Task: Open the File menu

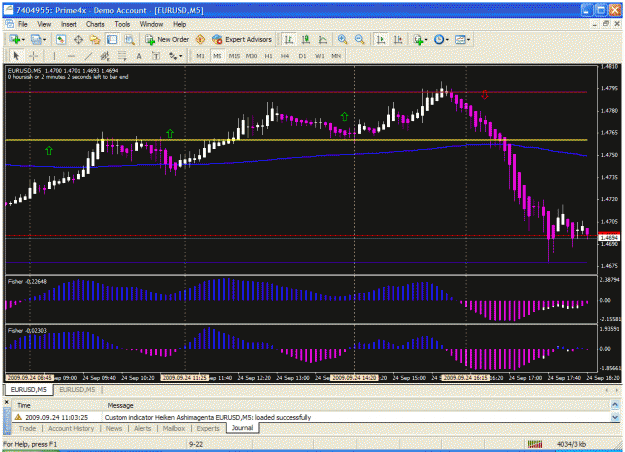Action: pos(23,24)
